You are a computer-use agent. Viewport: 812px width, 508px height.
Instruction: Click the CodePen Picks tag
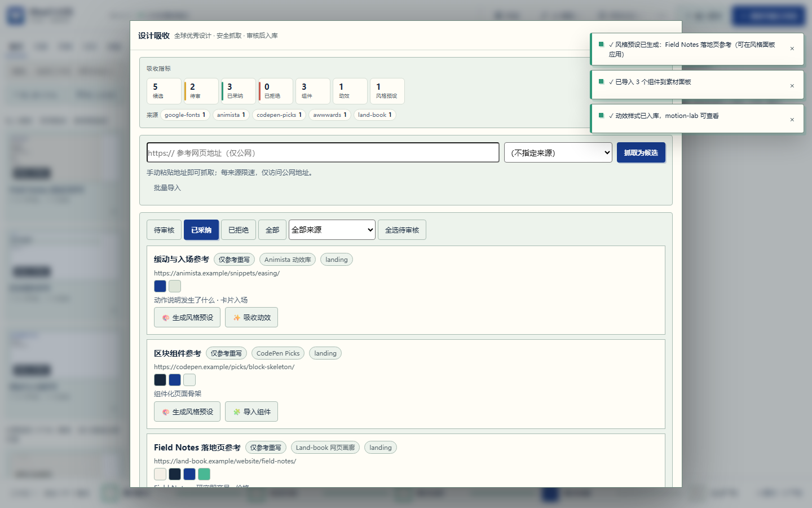278,353
